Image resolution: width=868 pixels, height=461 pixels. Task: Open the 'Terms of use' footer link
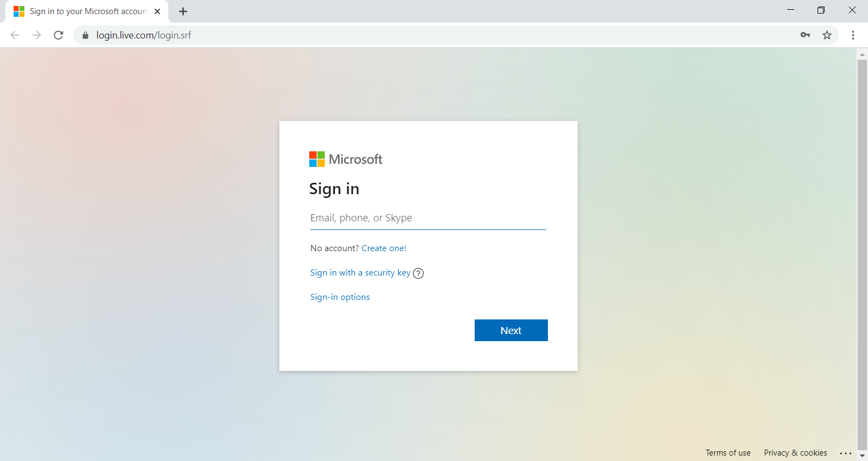tap(727, 453)
